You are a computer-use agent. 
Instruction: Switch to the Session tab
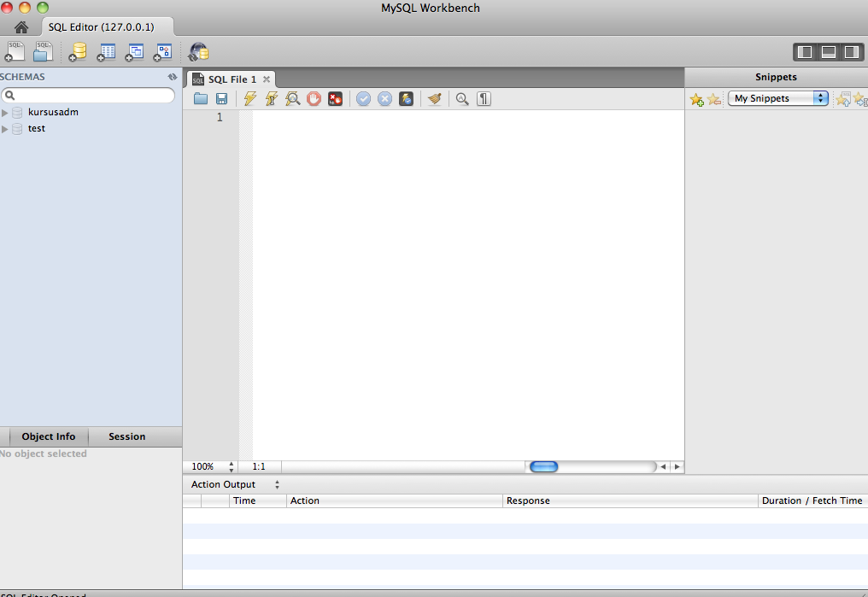[126, 436]
